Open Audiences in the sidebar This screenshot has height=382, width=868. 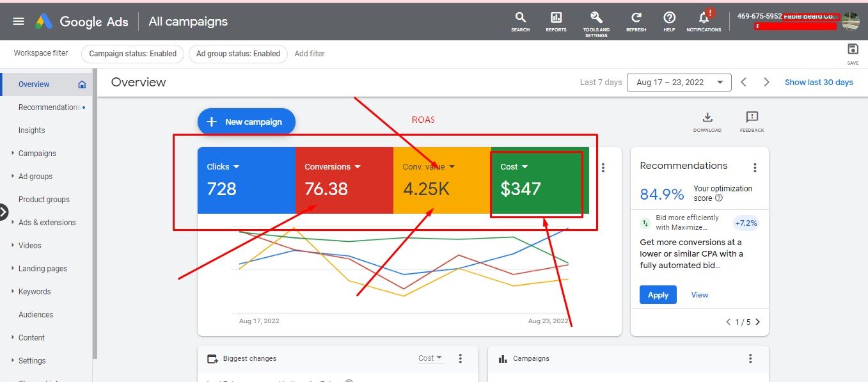click(36, 315)
